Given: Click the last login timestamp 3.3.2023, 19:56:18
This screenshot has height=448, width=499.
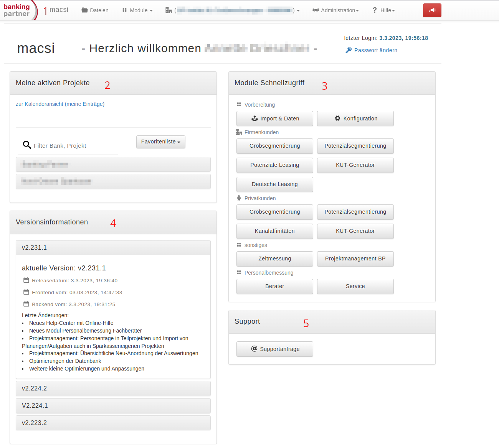Looking at the screenshot, I should click(x=404, y=38).
